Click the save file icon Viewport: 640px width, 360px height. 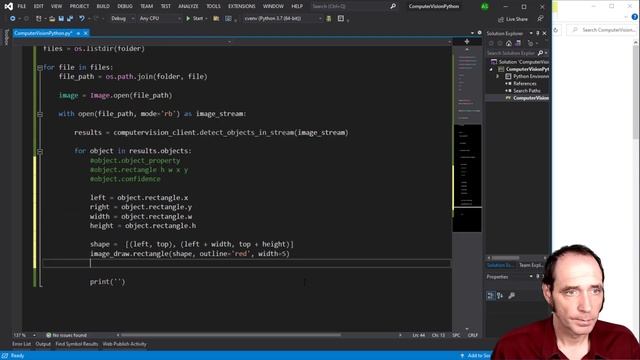point(61,18)
